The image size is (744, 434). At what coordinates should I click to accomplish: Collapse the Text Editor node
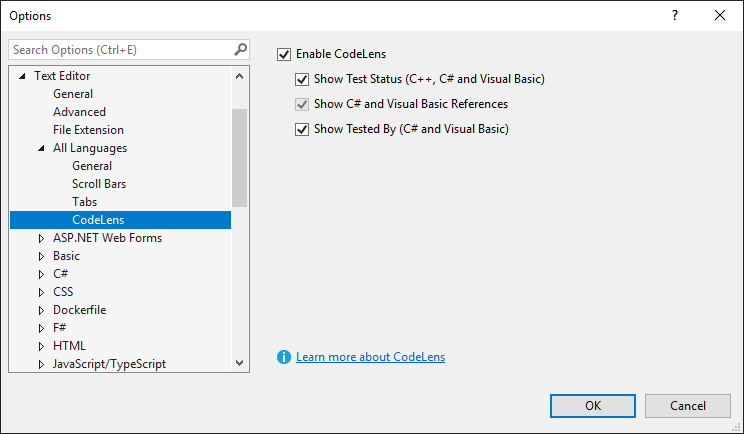[22, 76]
